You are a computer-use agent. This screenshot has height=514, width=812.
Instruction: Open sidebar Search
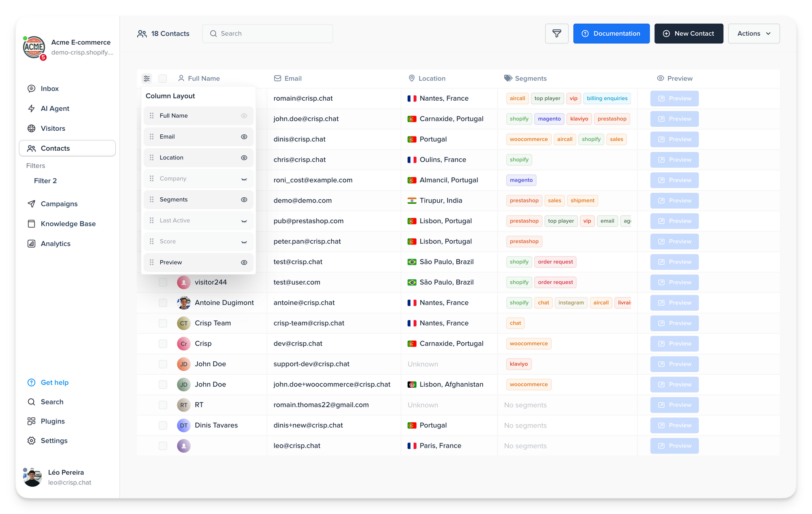coord(67,402)
